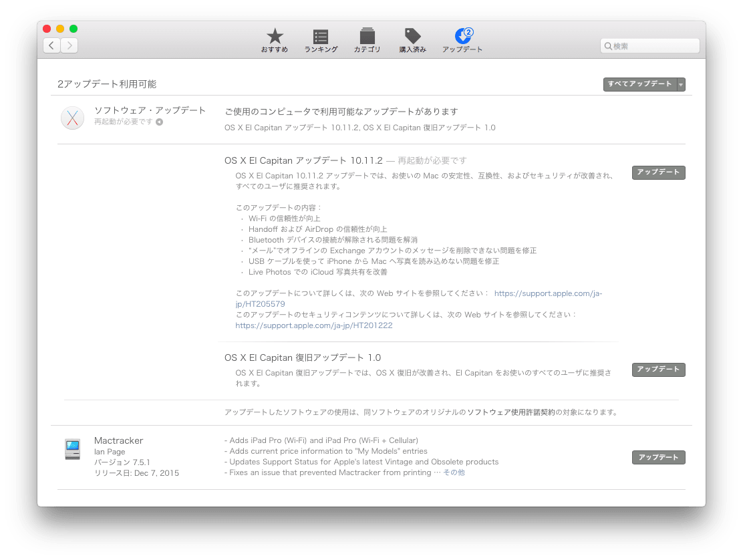Click the Handoff および AirDrop bullet
This screenshot has height=560, width=743.
click(x=317, y=229)
